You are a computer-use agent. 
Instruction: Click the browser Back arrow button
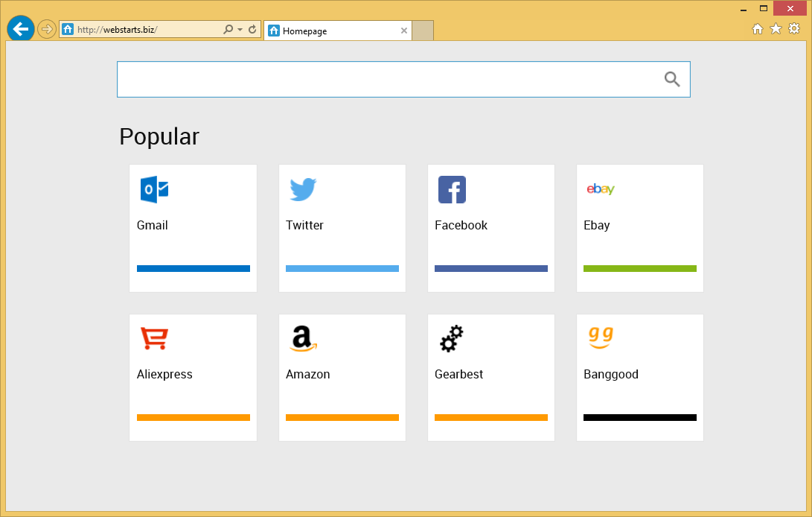(21, 29)
